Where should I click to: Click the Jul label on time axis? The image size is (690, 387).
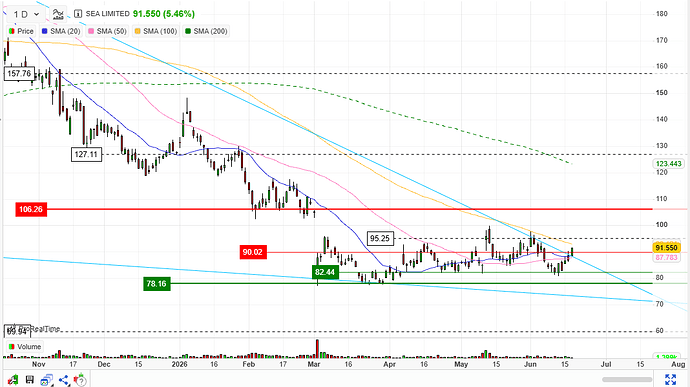coord(606,364)
